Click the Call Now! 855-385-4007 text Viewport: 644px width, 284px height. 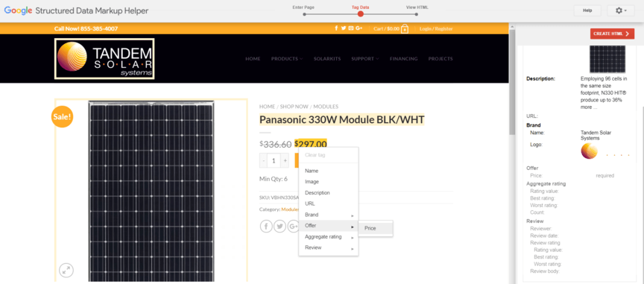86,29
